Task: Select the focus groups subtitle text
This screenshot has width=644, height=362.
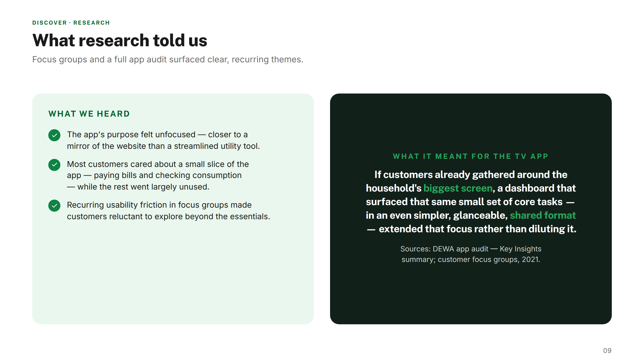Action: (168, 59)
